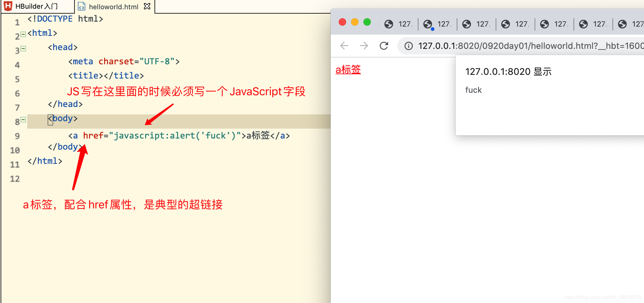Image resolution: width=644 pixels, height=303 pixels.
Task: Click the a标签 hyperlink in the page
Action: (x=348, y=70)
